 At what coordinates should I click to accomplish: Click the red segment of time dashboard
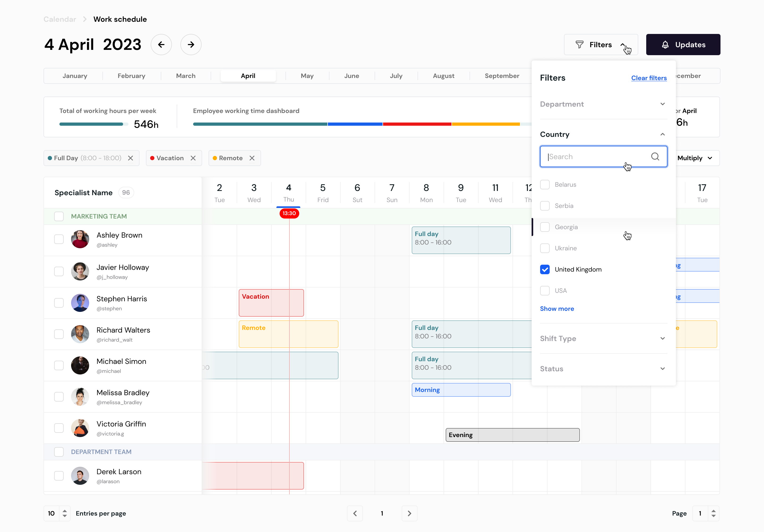[417, 124]
